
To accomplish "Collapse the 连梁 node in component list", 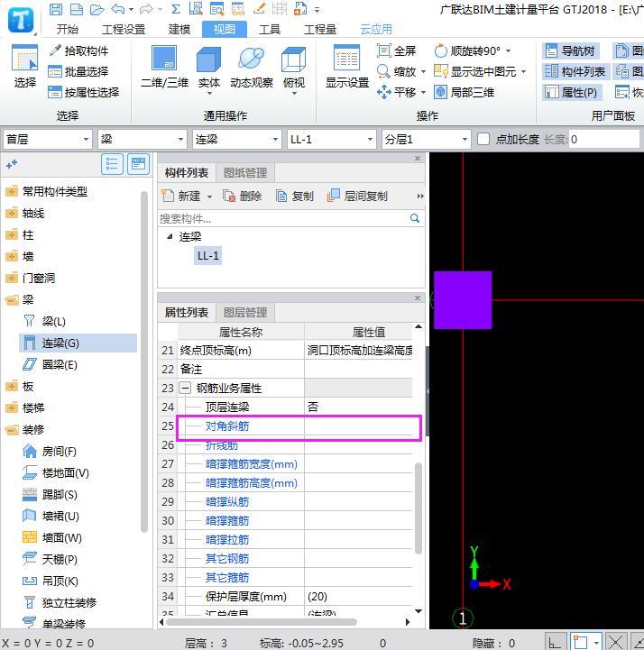I will pos(170,237).
